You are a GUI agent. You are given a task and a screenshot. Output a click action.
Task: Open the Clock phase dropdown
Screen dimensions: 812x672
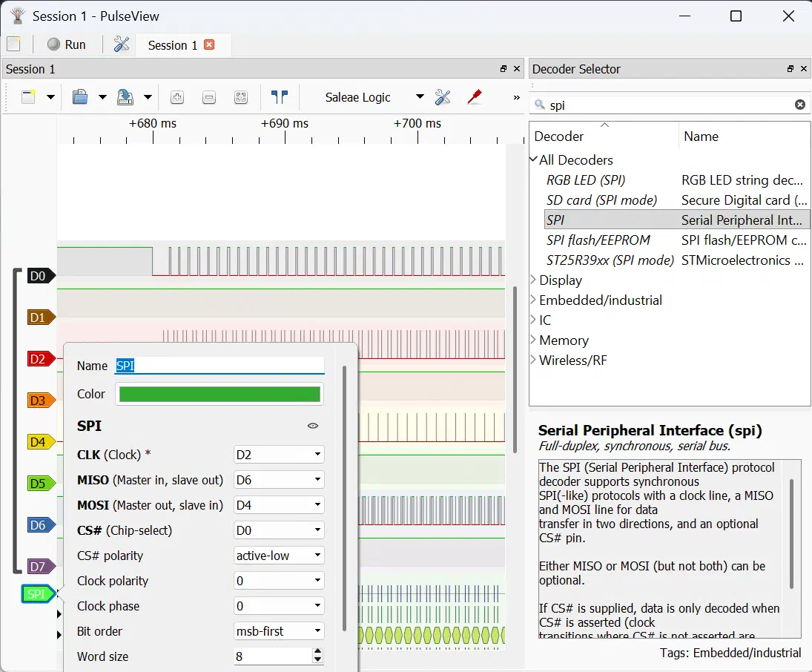coord(279,606)
